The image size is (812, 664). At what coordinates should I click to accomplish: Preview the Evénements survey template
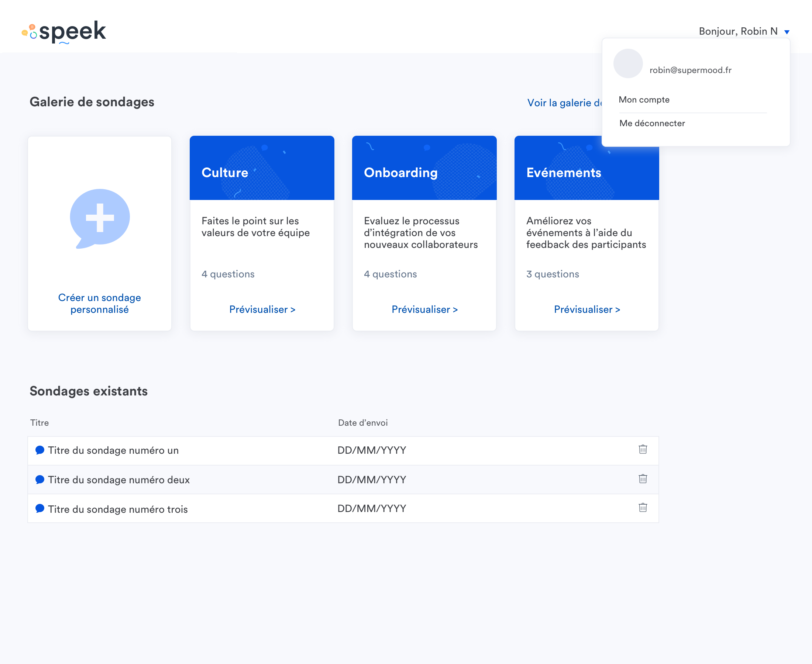[x=586, y=309]
